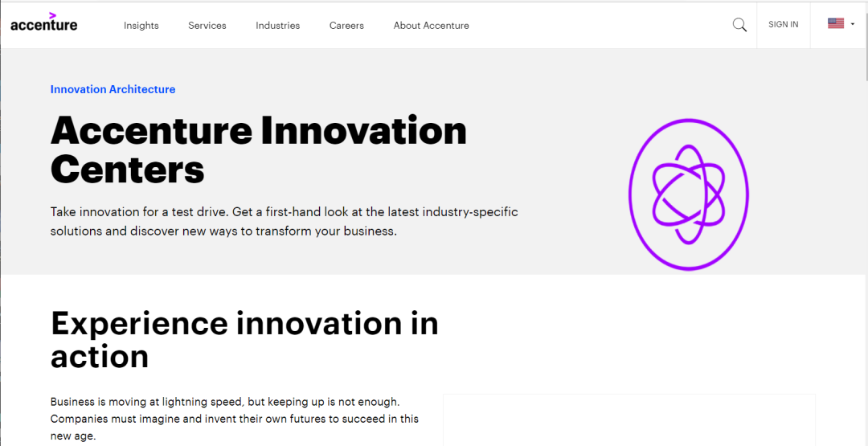Viewport: 868px width, 446px height.
Task: Click the SIGN IN button
Action: tap(784, 24)
